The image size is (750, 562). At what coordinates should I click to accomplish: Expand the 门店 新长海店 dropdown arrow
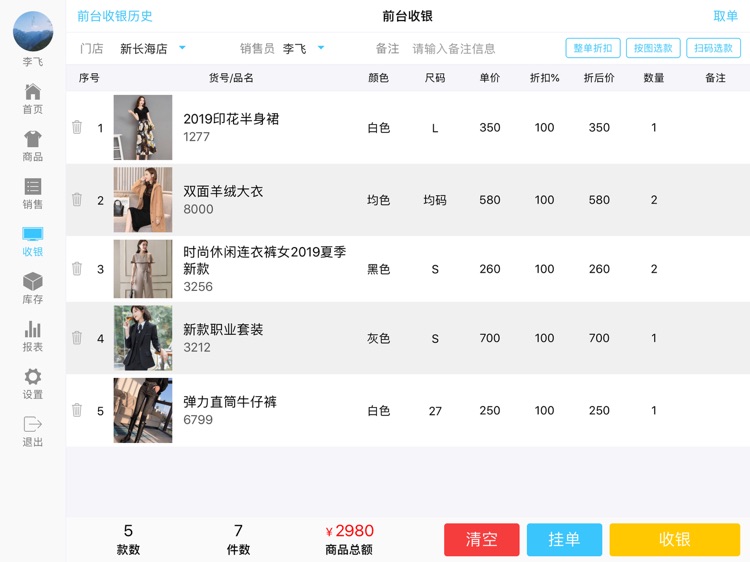(182, 48)
